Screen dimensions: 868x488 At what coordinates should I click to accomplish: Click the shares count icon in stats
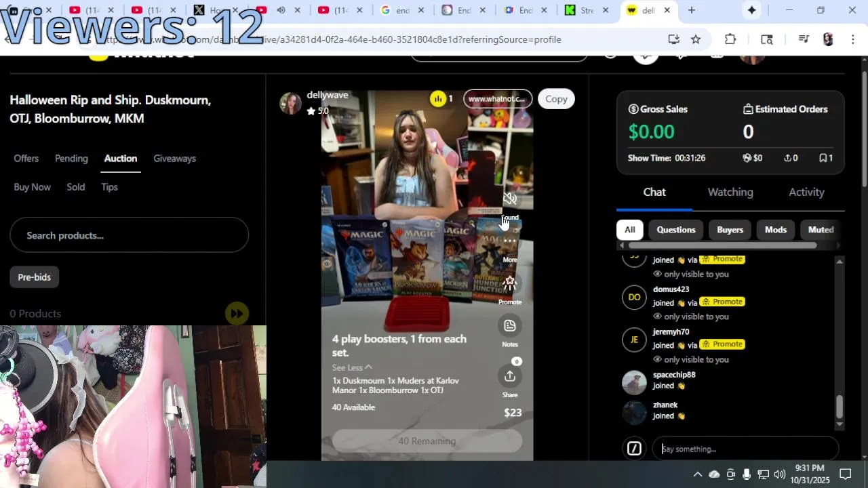point(787,158)
